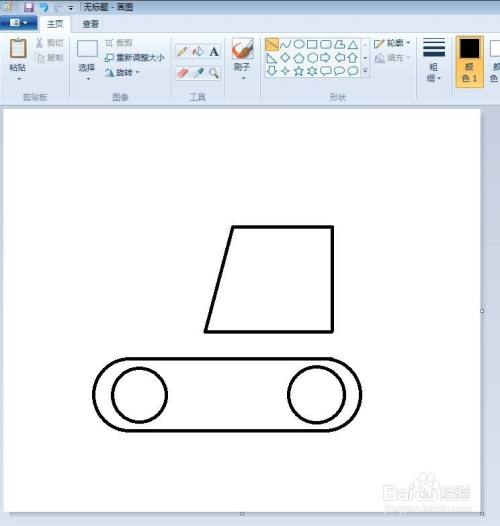Click the 裁剪 (Crop) button
Image resolution: width=500 pixels, height=526 pixels.
pyautogui.click(x=119, y=43)
